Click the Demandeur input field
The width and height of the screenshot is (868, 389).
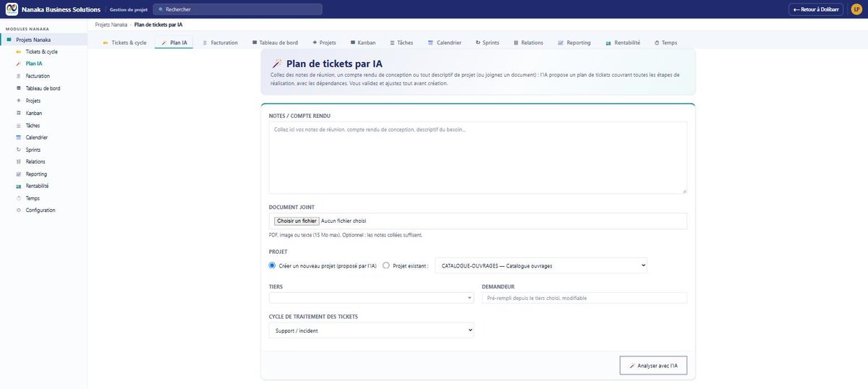pos(584,298)
